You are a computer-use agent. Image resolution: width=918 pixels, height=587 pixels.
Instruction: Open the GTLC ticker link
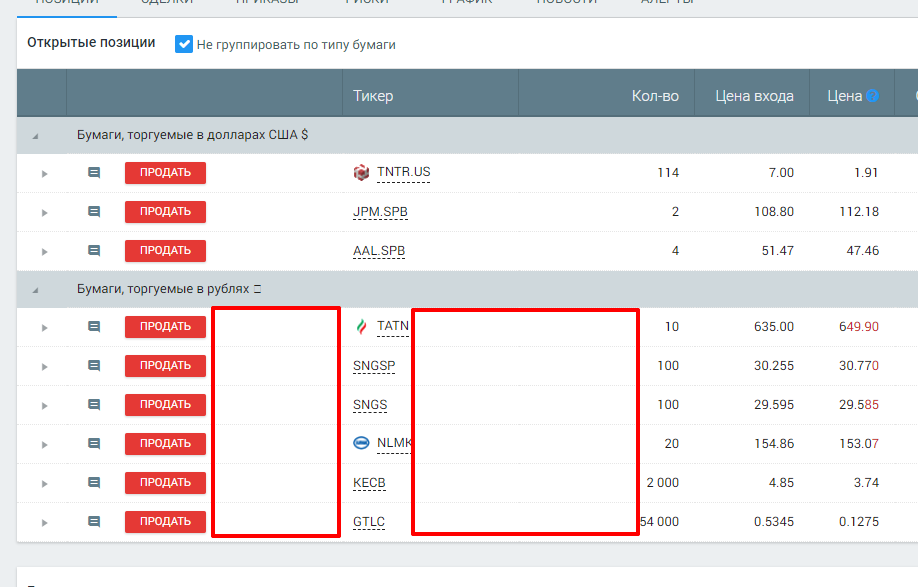click(x=369, y=522)
